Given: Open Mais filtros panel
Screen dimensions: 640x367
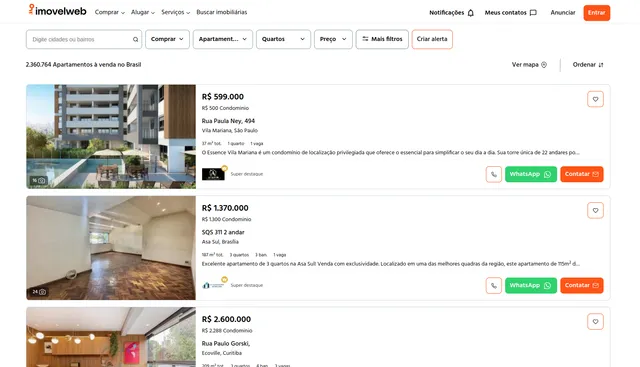Looking at the screenshot, I should [x=382, y=39].
